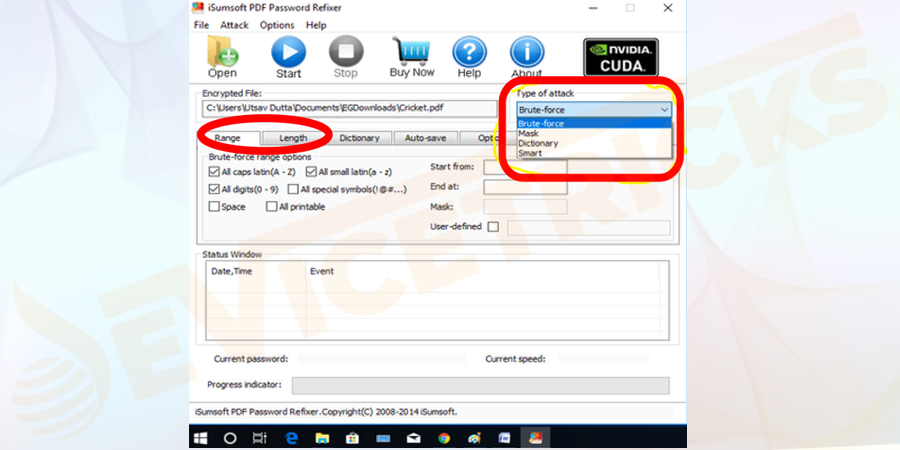Screen dimensions: 900x450
Task: Click the Encrypted File path field
Action: coord(350,108)
